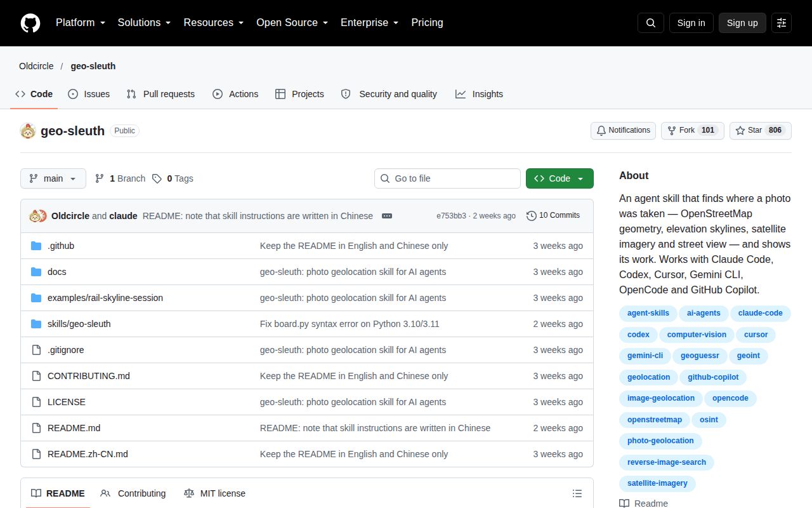Click the docs folder icon
The width and height of the screenshot is (812, 508).
click(36, 272)
